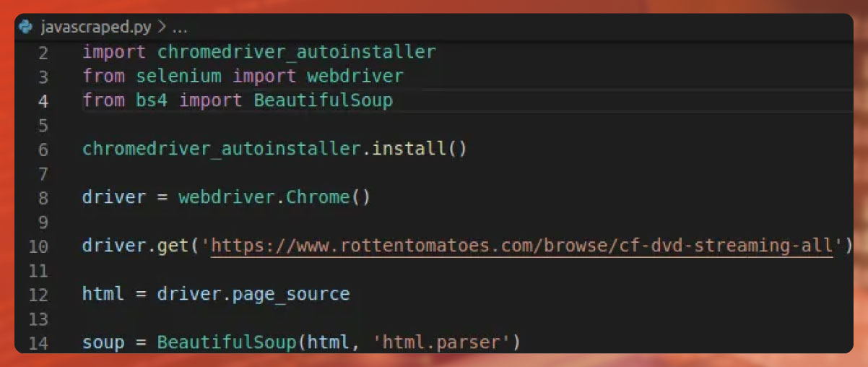Expand the breadcrumb ellipsis after javascraped.py
Viewport: 868px width, 367px height.
(180, 28)
